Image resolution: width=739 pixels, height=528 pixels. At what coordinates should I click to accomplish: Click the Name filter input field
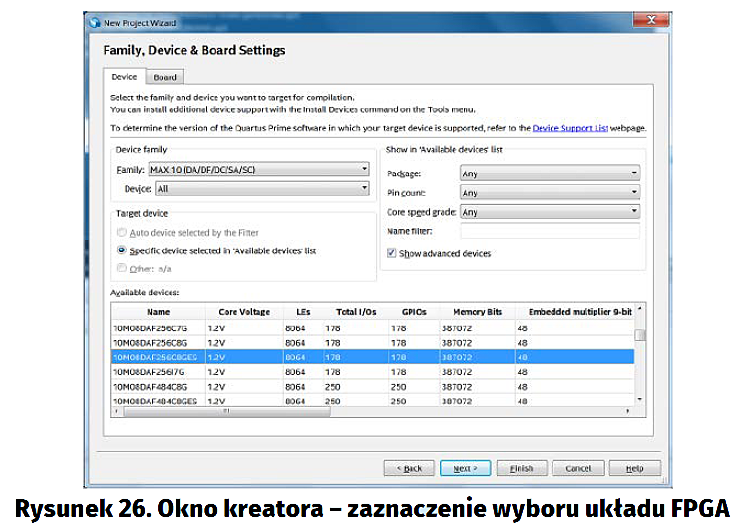548,231
